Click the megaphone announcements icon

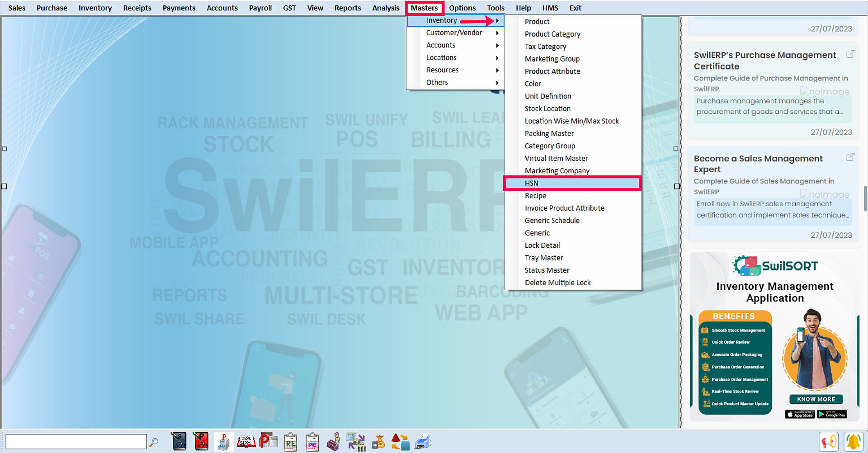click(829, 442)
